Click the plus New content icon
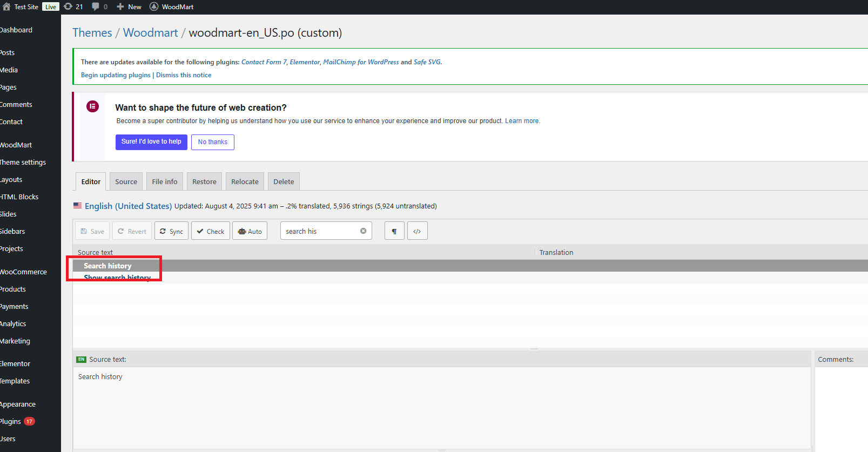This screenshot has width=868, height=452. [x=120, y=6]
